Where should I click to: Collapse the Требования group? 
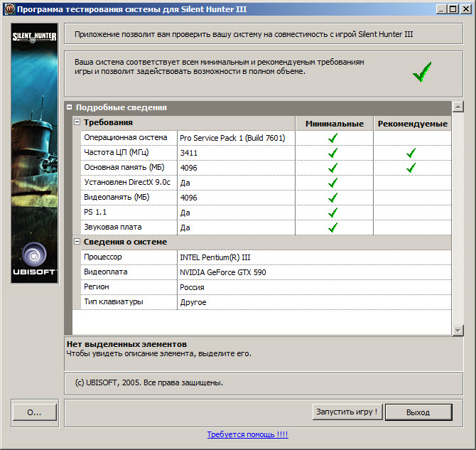(x=77, y=122)
